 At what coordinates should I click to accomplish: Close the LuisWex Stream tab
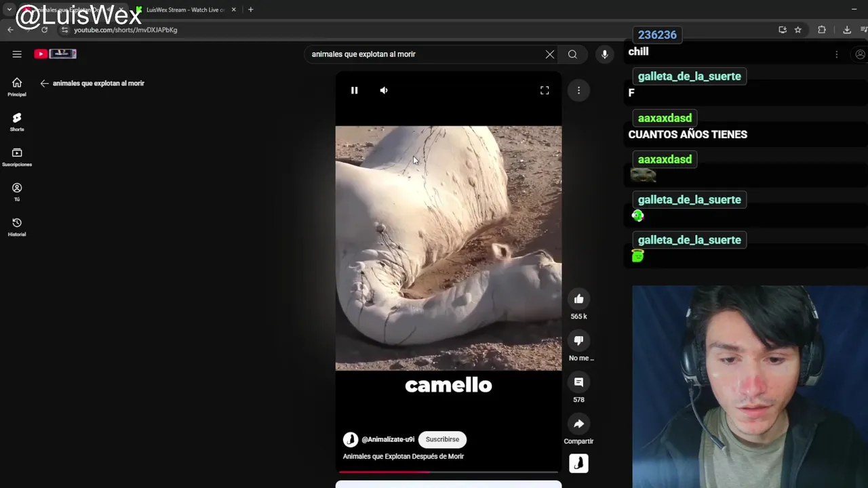233,9
